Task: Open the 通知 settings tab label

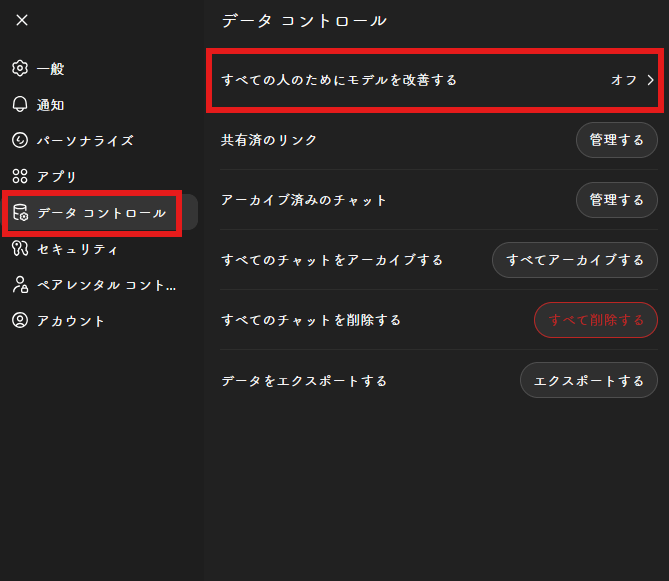Action: 51,105
